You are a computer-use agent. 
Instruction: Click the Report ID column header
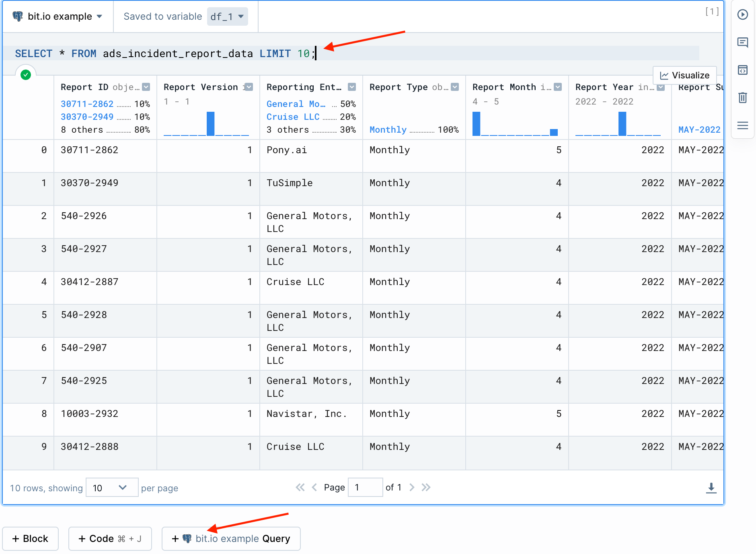(84, 87)
